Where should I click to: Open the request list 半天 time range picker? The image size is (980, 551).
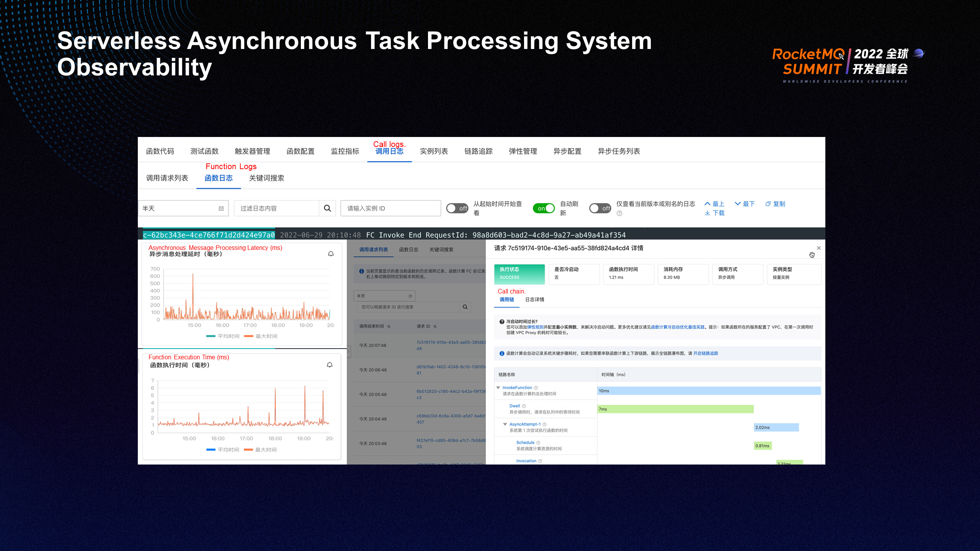point(385,296)
